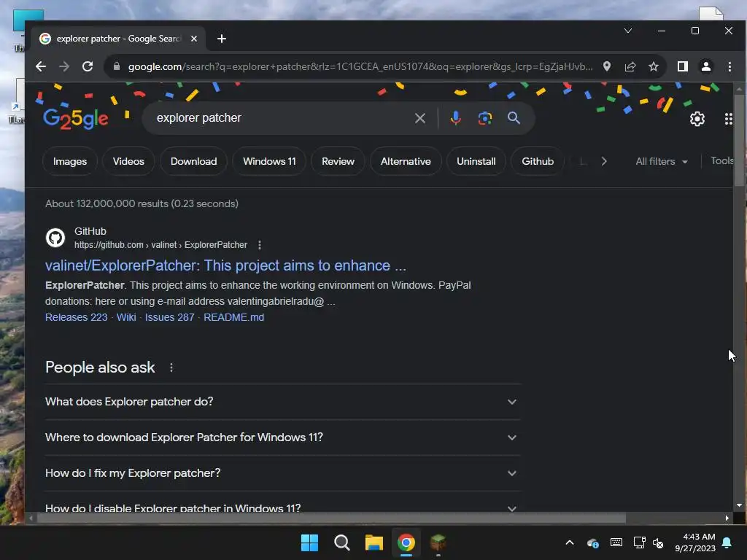Select the Review filter chip
Screen dimensions: 747x560
click(x=338, y=161)
